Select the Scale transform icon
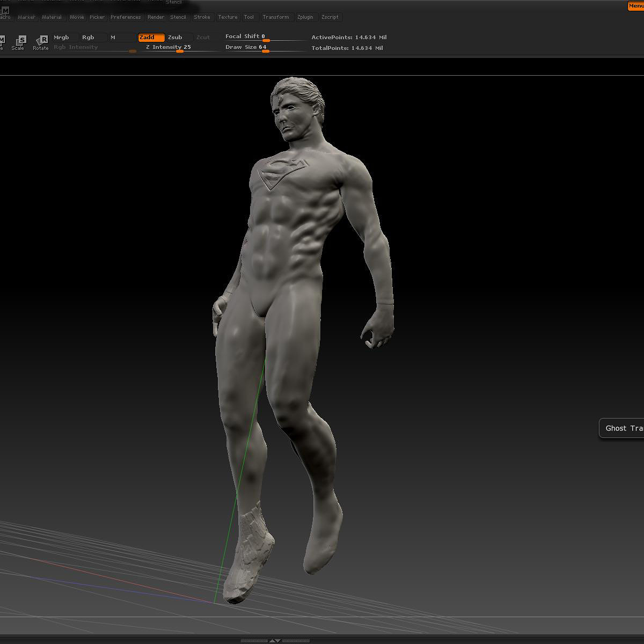 click(x=19, y=43)
